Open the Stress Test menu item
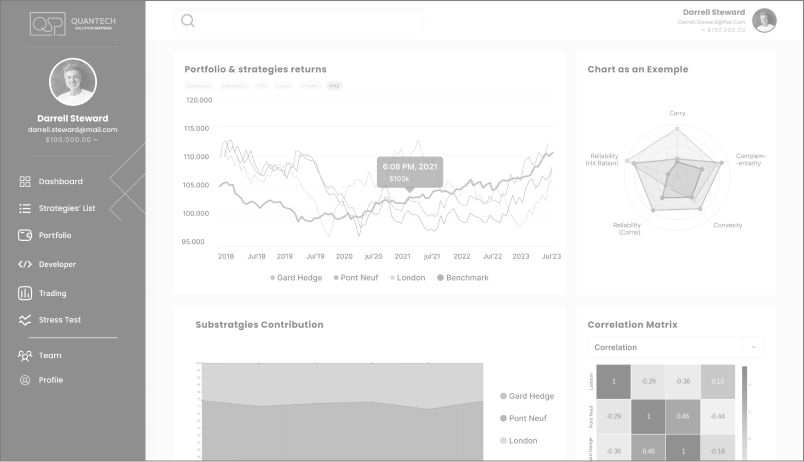This screenshot has width=804, height=462. point(59,320)
